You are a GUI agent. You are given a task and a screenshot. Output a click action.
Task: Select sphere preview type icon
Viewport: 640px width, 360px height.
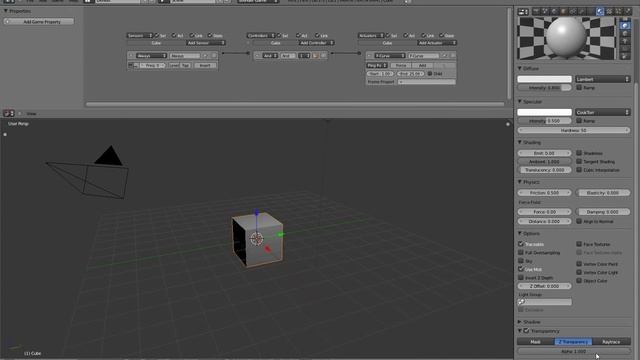tap(625, 25)
